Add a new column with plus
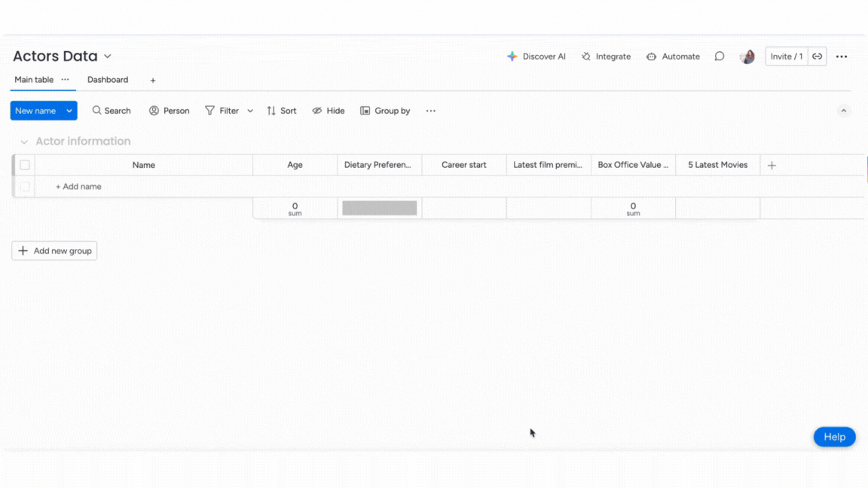Image resolution: width=868 pixels, height=488 pixels. point(772,166)
